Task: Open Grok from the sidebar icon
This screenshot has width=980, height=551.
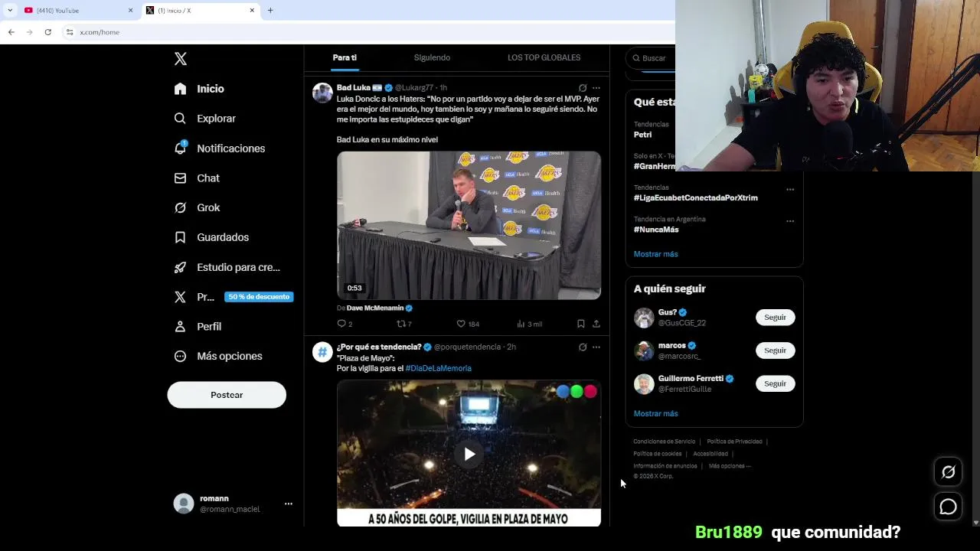Action: pos(180,207)
